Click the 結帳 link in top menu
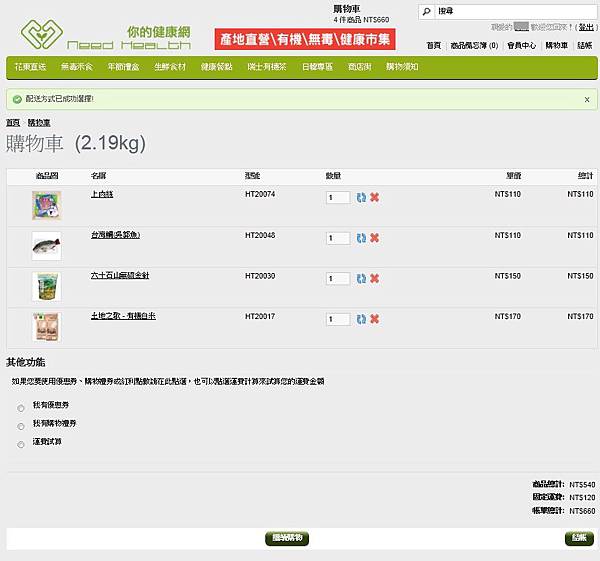 pos(585,46)
